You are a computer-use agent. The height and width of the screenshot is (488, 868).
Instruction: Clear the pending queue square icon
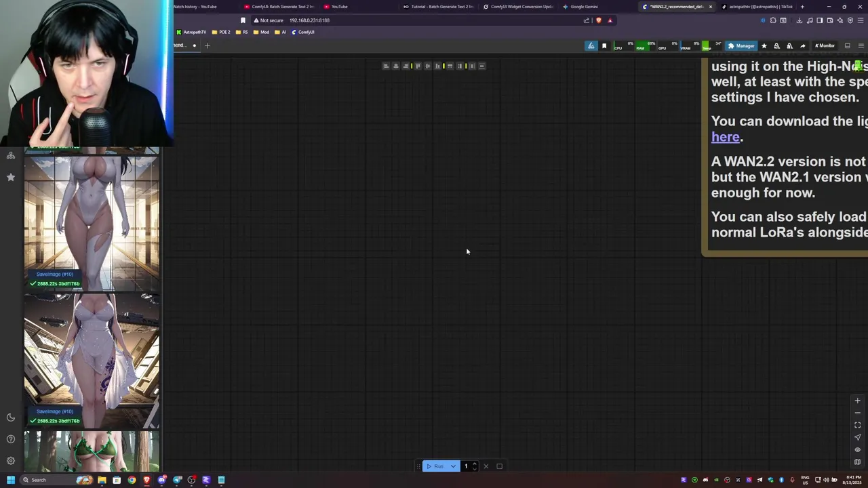click(500, 466)
